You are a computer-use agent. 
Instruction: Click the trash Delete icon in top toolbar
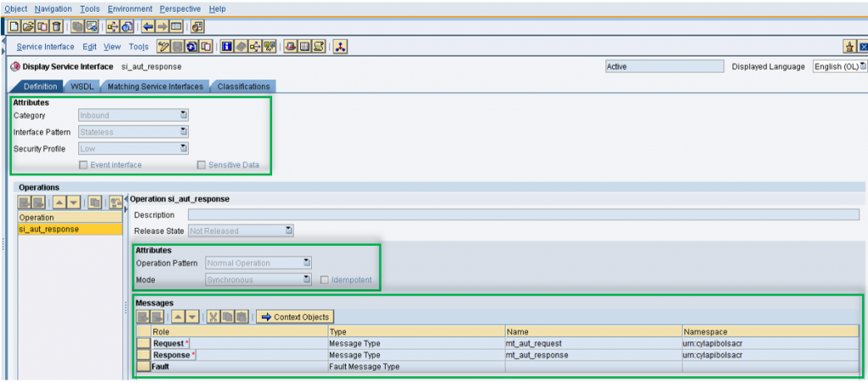tap(57, 26)
